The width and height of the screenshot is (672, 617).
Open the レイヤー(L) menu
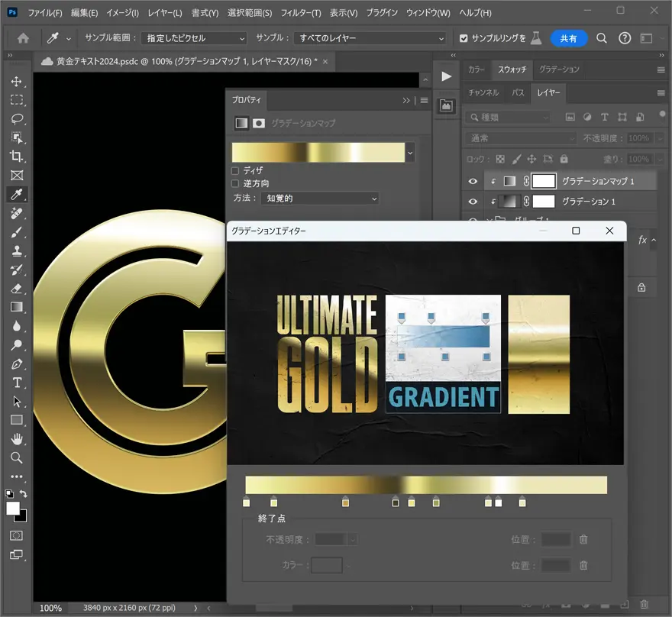pyautogui.click(x=165, y=13)
